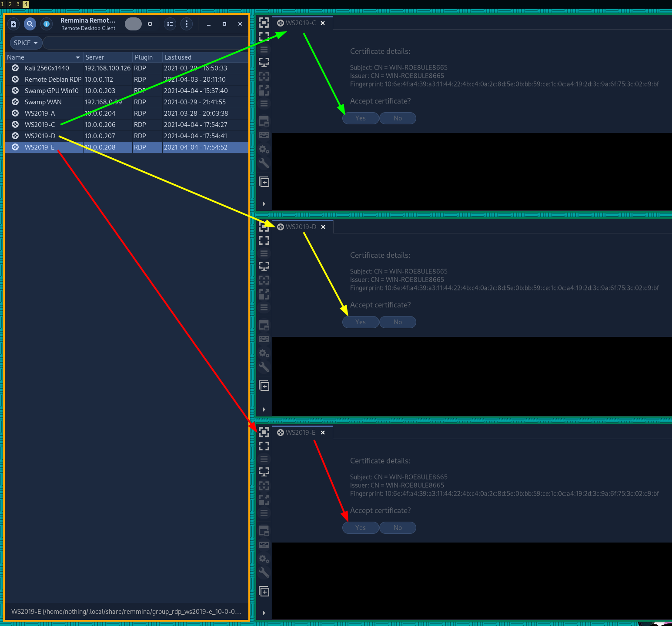This screenshot has width=672, height=626.
Task: Open scaling options menu in WS2019-C window
Action: coord(264,103)
